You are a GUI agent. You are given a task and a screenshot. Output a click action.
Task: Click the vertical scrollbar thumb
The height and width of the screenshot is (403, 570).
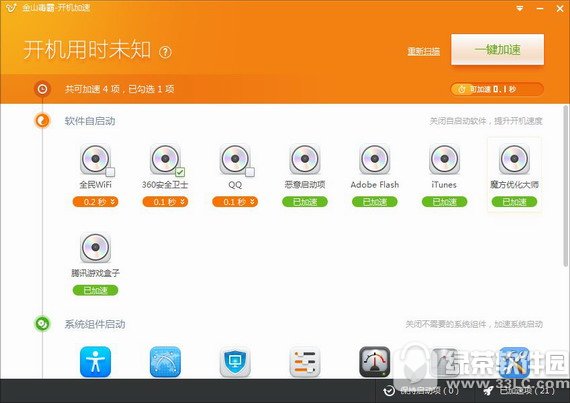565,185
